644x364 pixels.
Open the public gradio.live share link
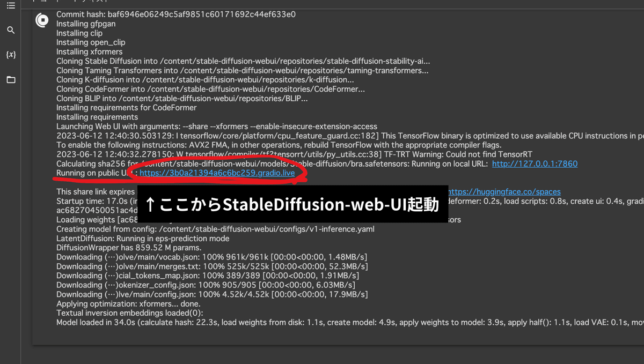click(217, 173)
